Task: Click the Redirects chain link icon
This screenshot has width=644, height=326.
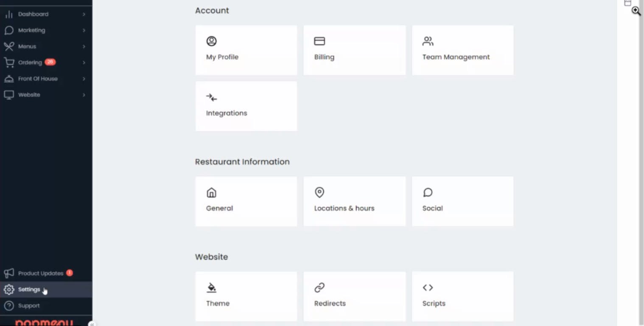Action: pyautogui.click(x=319, y=288)
